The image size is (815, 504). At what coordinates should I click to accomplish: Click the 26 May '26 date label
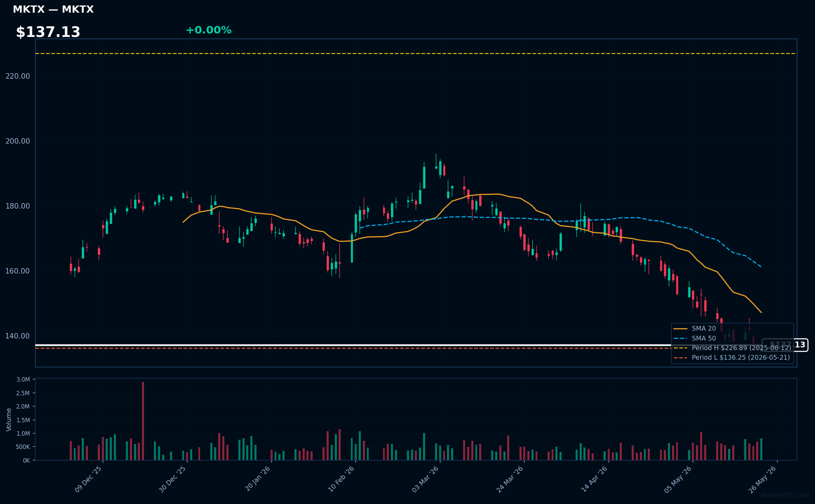(x=762, y=479)
